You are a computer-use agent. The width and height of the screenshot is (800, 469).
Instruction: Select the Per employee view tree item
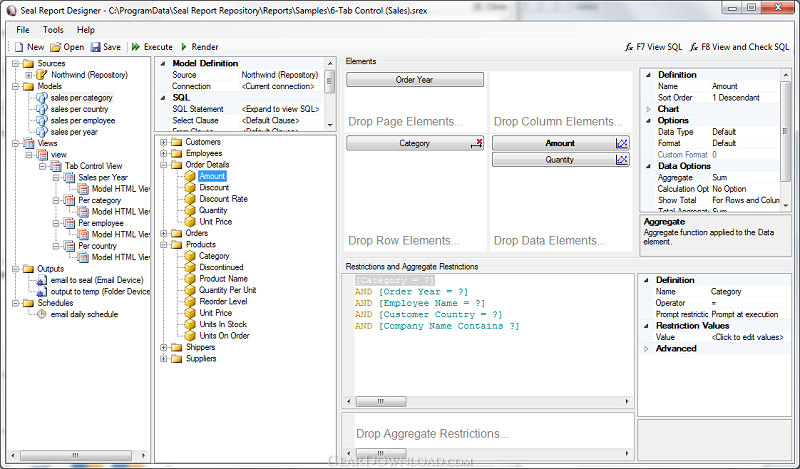pos(101,223)
